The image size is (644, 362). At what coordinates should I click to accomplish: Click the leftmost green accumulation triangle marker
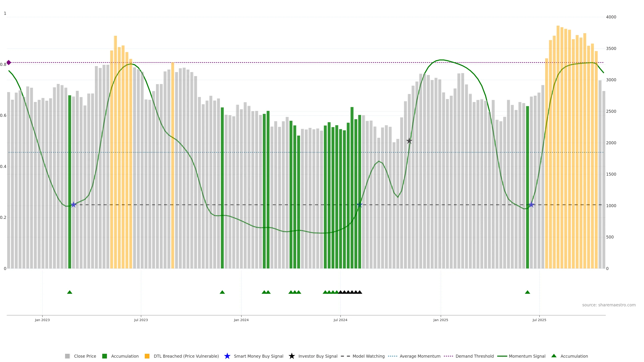click(70, 292)
